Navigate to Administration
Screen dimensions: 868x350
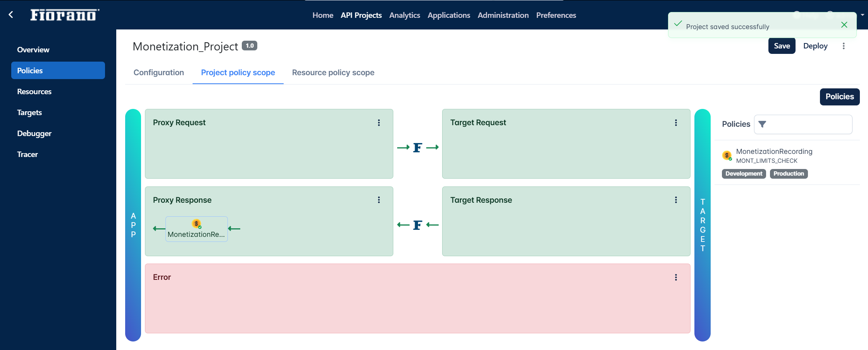click(503, 15)
